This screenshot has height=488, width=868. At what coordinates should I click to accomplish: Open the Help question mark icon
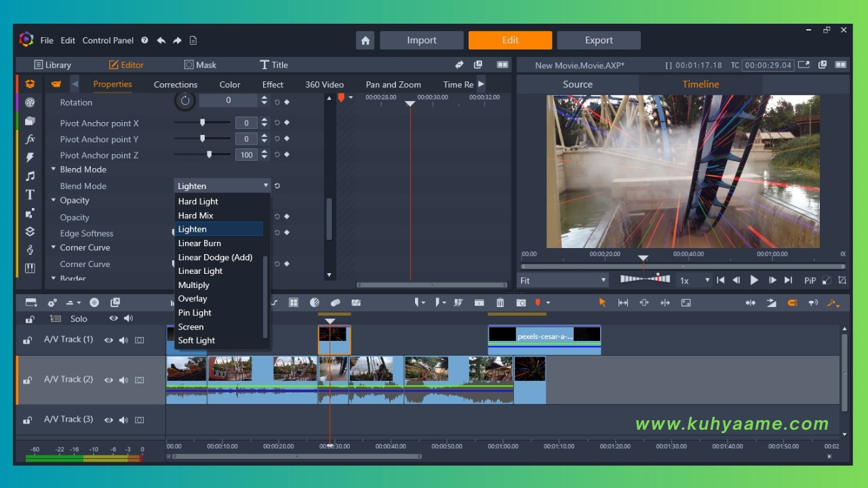point(144,41)
